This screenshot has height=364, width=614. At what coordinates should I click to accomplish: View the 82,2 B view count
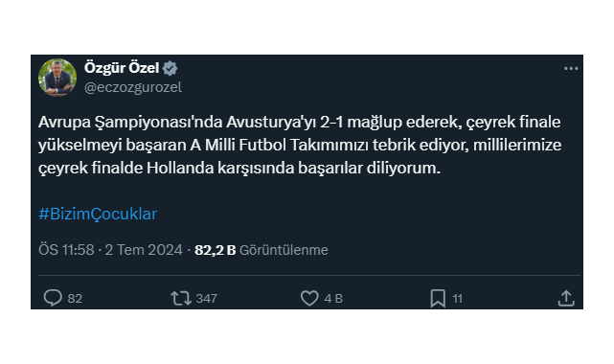coord(215,250)
